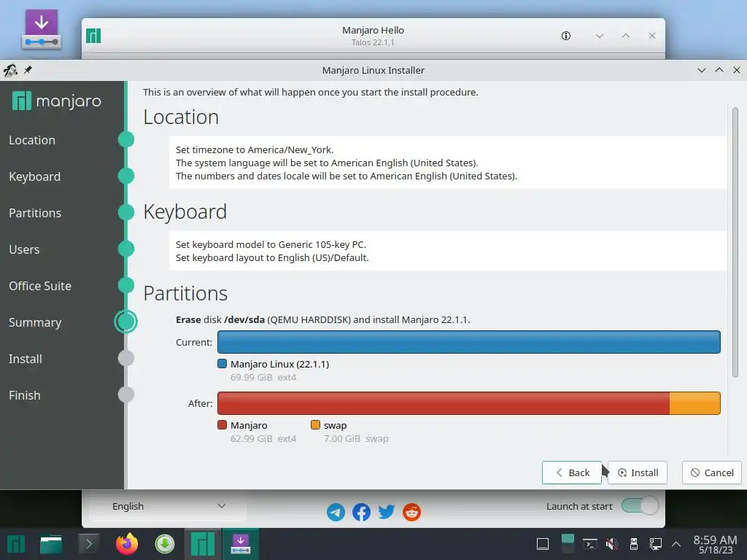The width and height of the screenshot is (747, 560).
Task: Click the pin window icon in installer title bar
Action: [28, 70]
